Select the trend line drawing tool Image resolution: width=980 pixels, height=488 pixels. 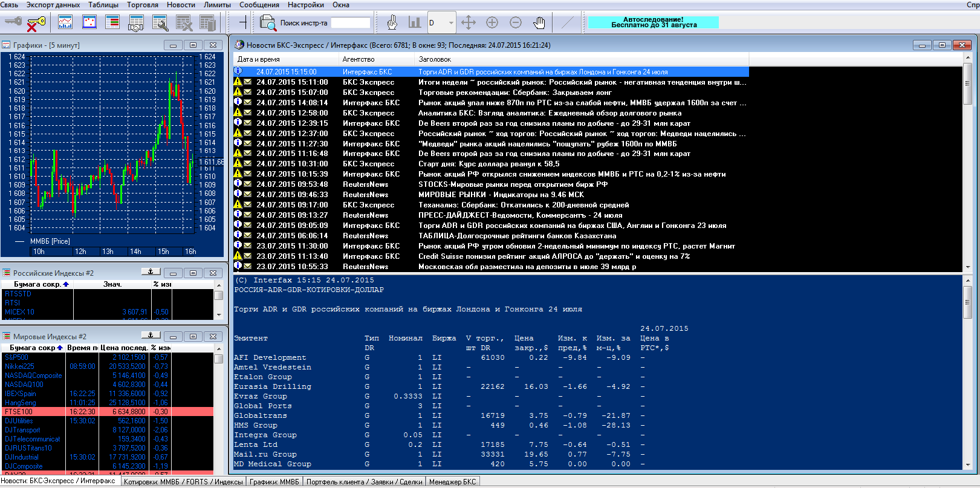point(568,23)
